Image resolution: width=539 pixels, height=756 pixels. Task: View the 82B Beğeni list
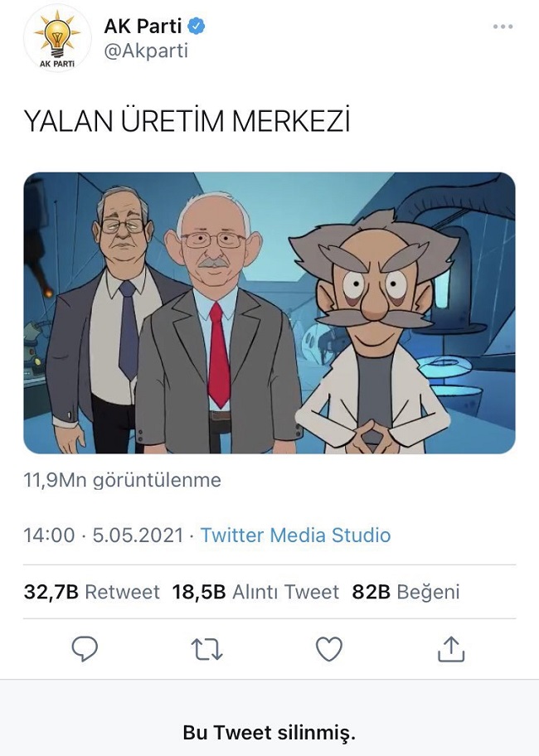[406, 592]
